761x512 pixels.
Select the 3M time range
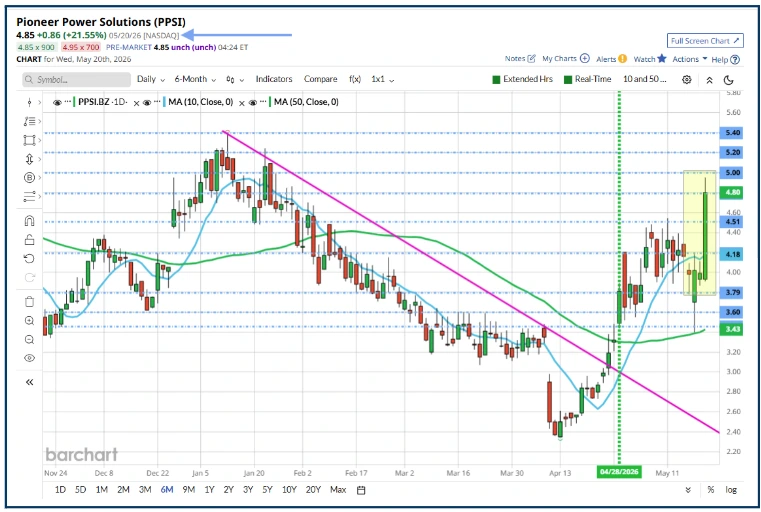[x=145, y=490]
